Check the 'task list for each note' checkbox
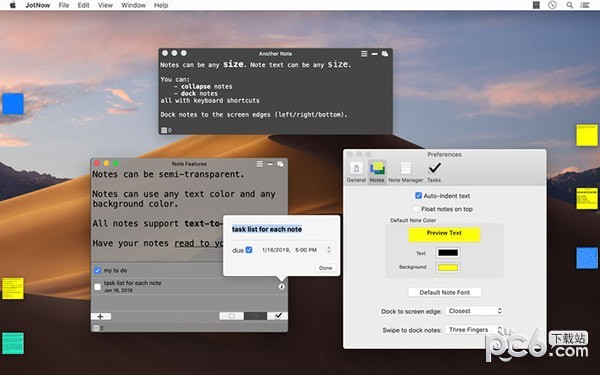 [98, 287]
